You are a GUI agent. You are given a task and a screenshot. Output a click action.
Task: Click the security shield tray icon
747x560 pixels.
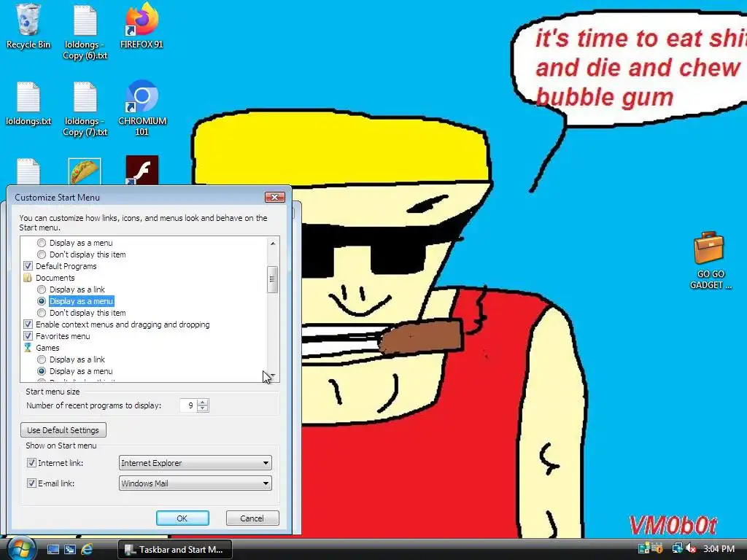[657, 548]
